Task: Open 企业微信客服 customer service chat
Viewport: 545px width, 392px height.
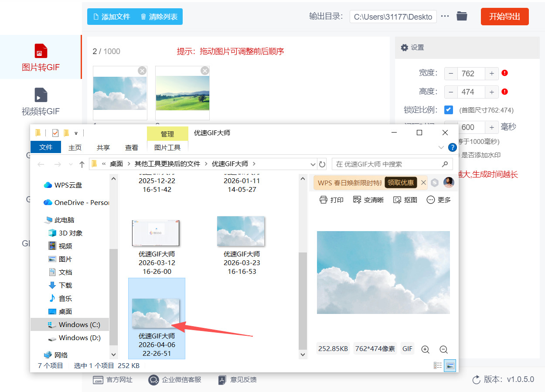Action: (175, 380)
